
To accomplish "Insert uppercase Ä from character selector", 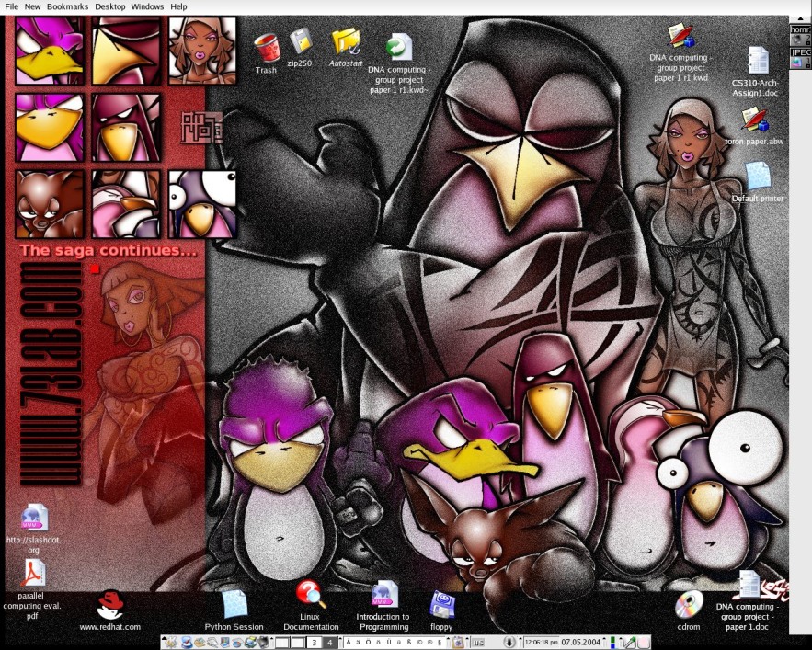I will point(348,643).
